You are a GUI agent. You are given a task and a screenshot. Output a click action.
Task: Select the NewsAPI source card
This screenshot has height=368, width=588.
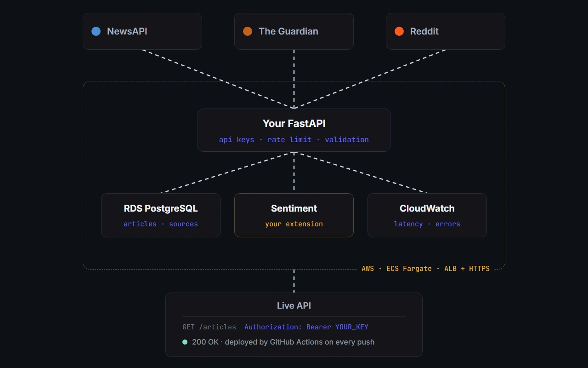[142, 31]
